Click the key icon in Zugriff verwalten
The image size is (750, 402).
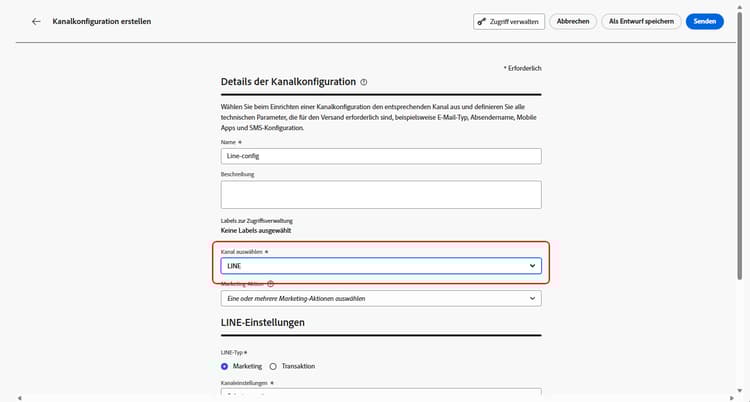tap(482, 22)
